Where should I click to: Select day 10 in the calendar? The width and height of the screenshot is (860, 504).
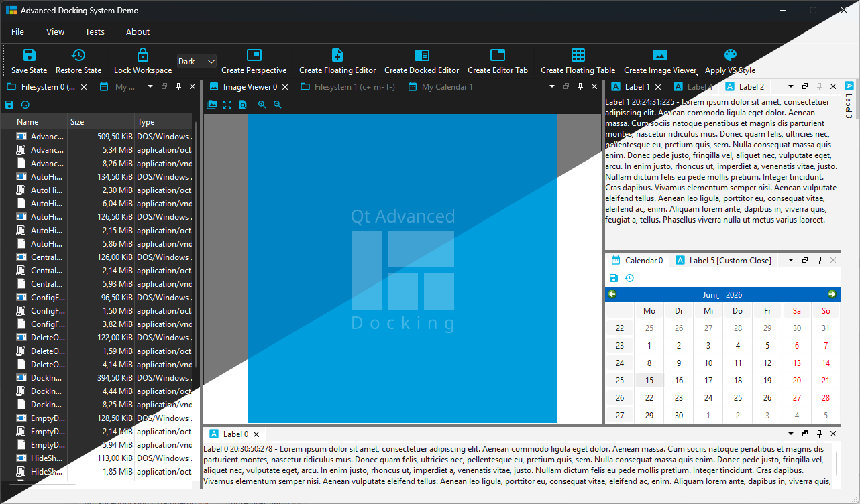708,363
